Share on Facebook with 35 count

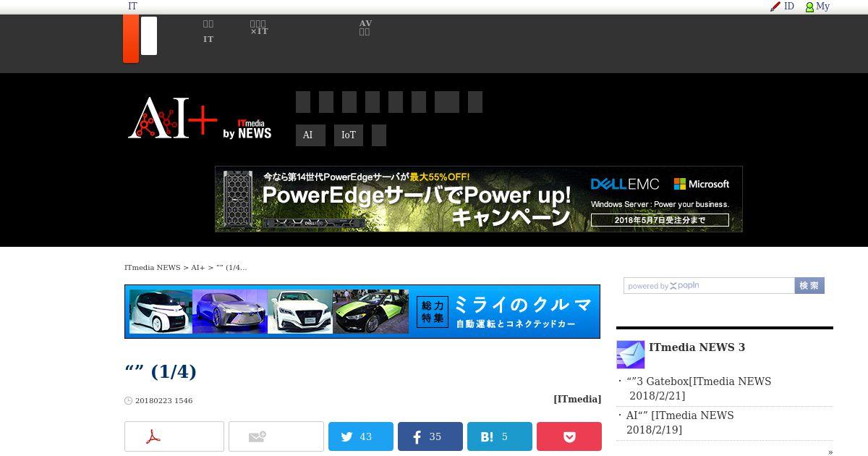[430, 436]
